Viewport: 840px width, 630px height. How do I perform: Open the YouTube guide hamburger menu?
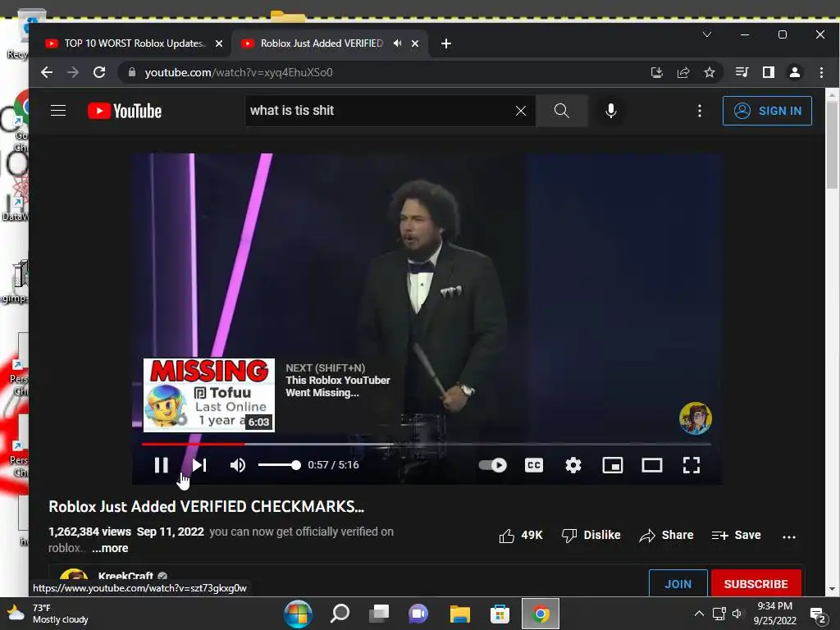pos(58,111)
